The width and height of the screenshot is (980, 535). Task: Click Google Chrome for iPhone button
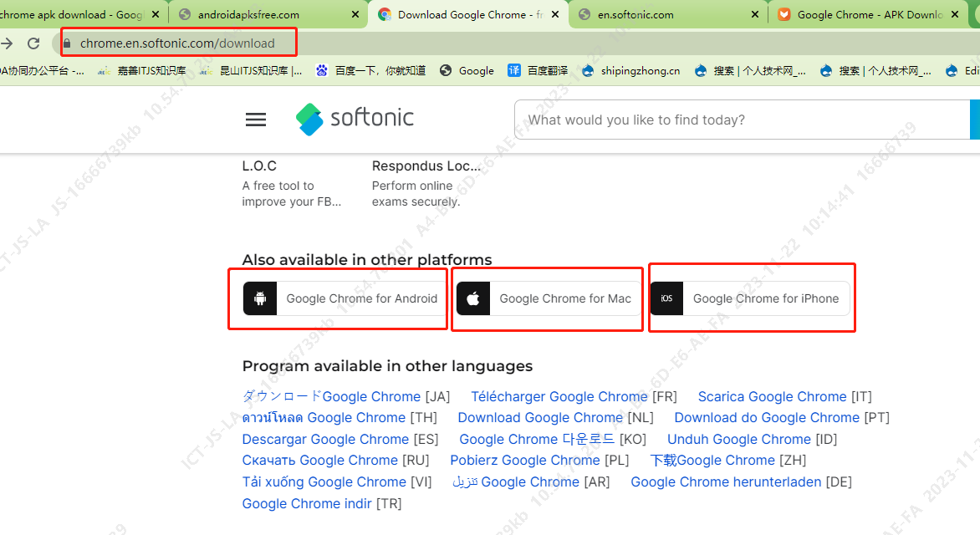click(750, 298)
